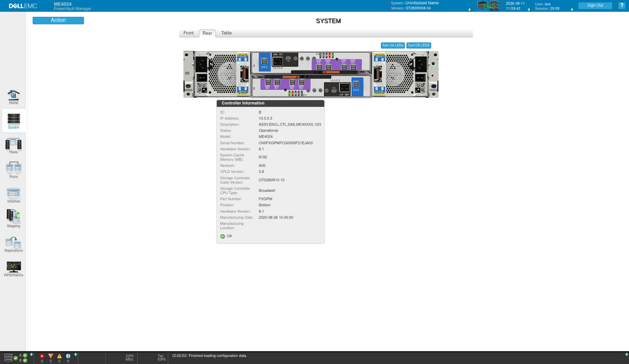
Task: Select the Rear tab
Action: (x=207, y=33)
